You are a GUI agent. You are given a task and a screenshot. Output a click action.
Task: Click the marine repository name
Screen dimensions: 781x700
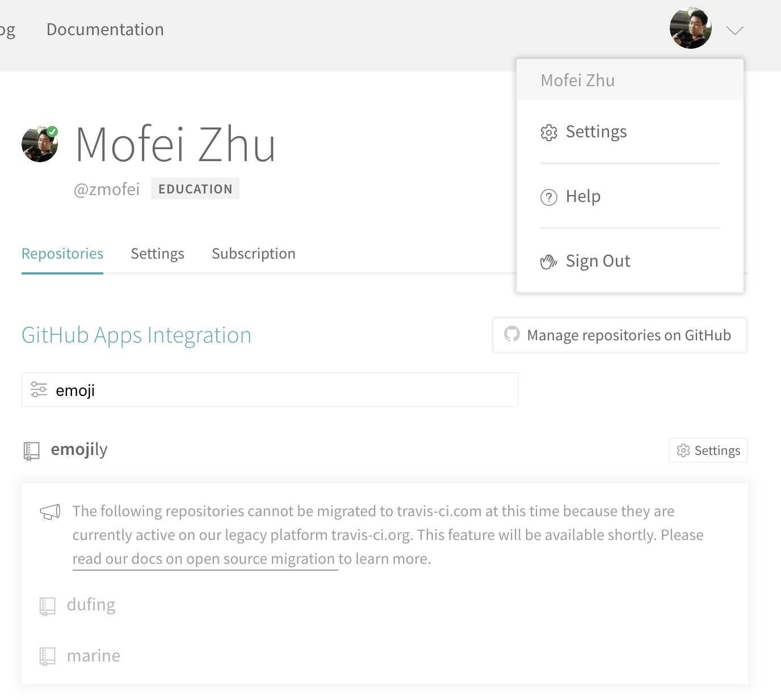[x=94, y=656]
